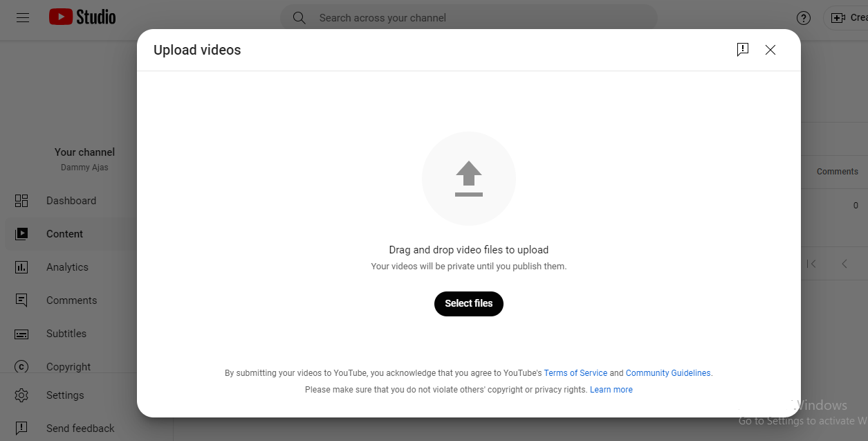Open the Comments sidebar section
Screen dimensions: 868x441
[71, 300]
